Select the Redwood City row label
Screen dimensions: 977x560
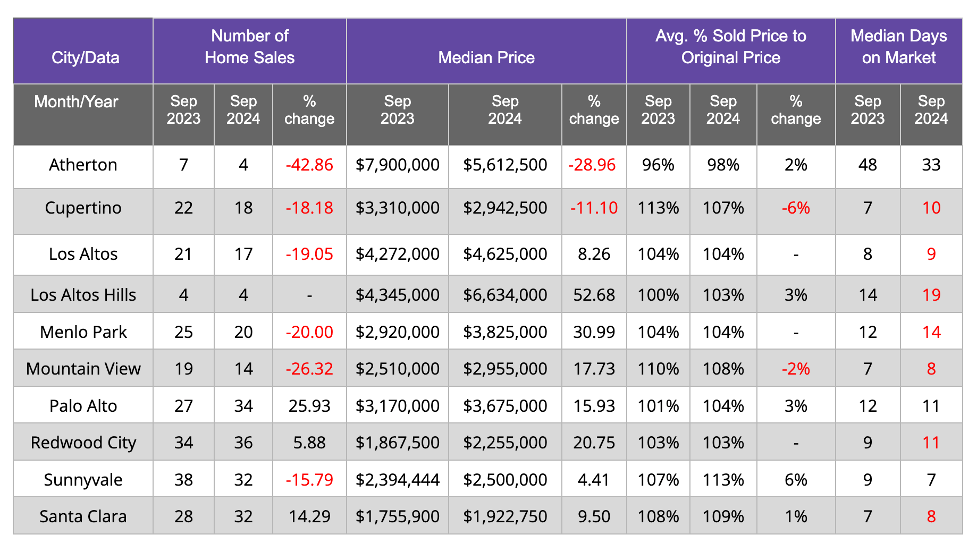tap(83, 443)
